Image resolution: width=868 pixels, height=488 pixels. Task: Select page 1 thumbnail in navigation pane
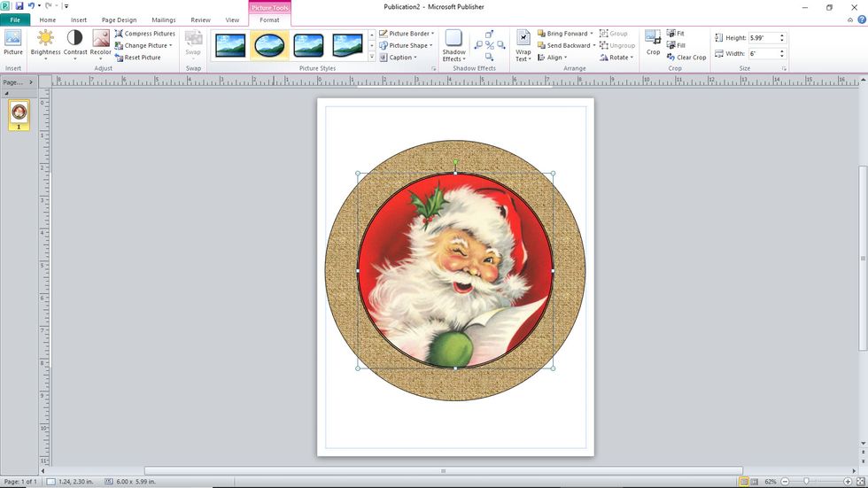click(19, 114)
